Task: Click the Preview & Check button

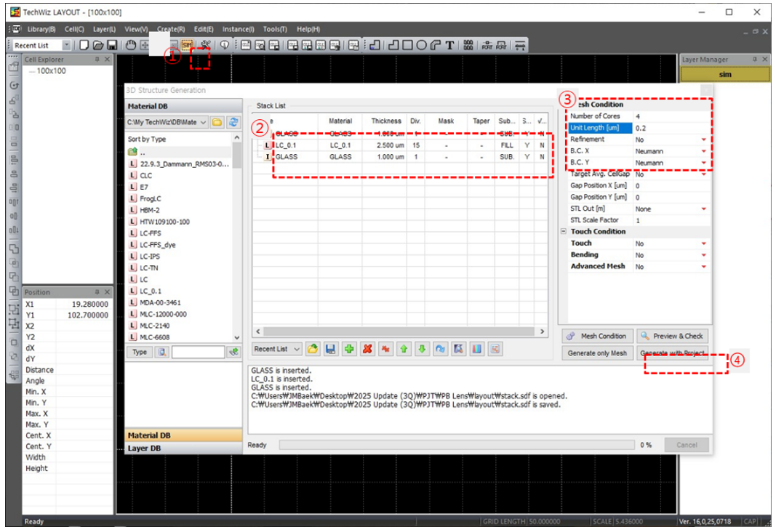Action: pos(671,336)
